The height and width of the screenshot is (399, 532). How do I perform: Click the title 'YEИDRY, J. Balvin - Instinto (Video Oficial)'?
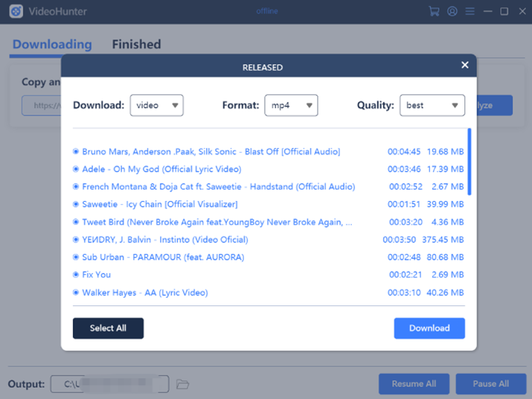pyautogui.click(x=165, y=240)
